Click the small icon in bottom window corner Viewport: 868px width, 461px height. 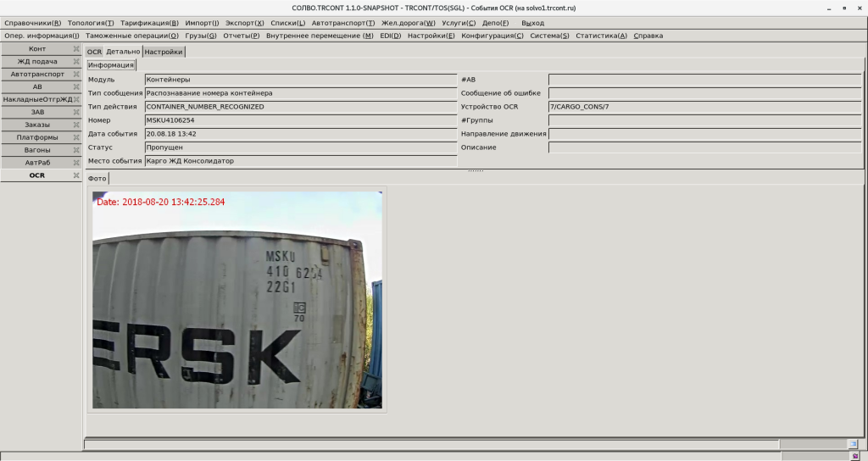(855, 456)
